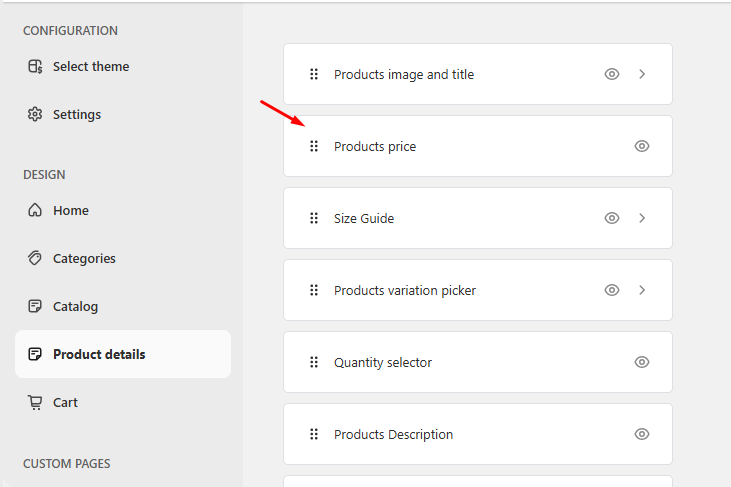Hide the Products image and title section
Screen dimensions: 731x487
click(x=612, y=74)
